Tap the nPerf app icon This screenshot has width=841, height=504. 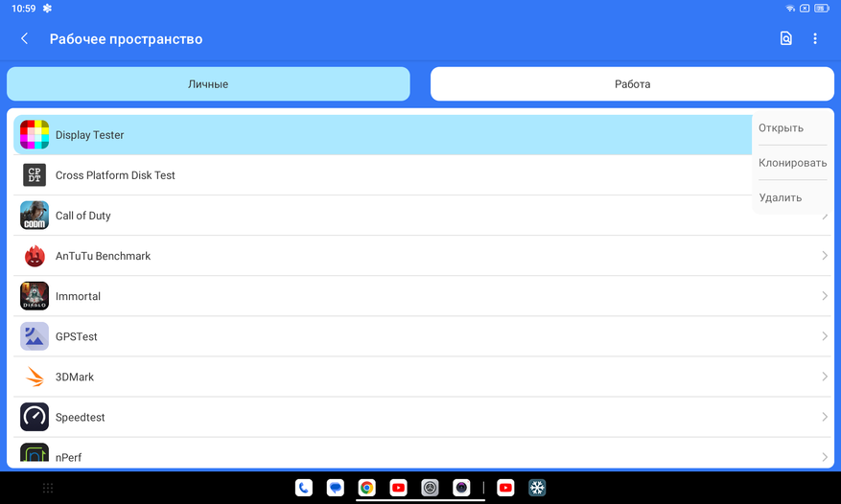pos(35,453)
